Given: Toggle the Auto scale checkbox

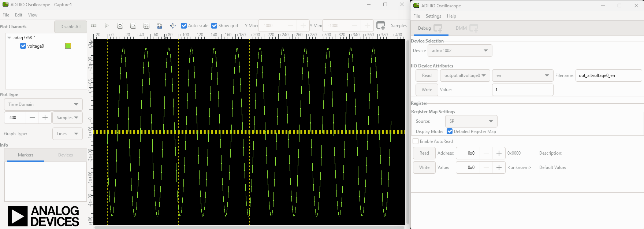Looking at the screenshot, I should point(184,26).
